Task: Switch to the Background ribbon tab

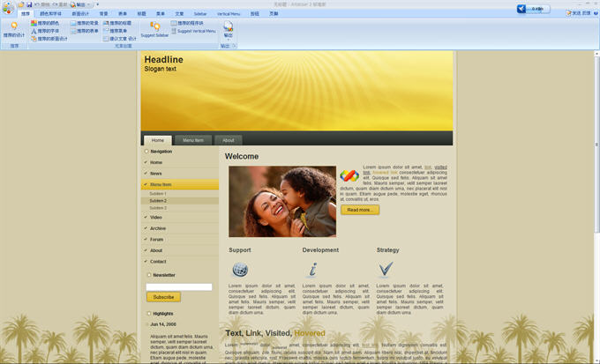Action: [x=104, y=13]
